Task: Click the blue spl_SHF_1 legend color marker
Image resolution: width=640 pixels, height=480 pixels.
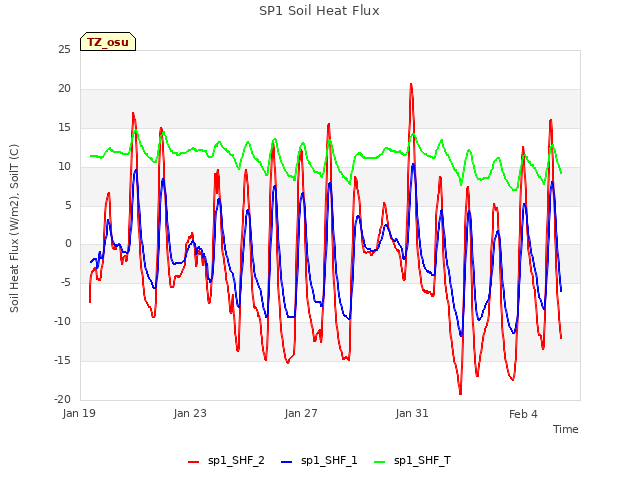Action: [287, 462]
